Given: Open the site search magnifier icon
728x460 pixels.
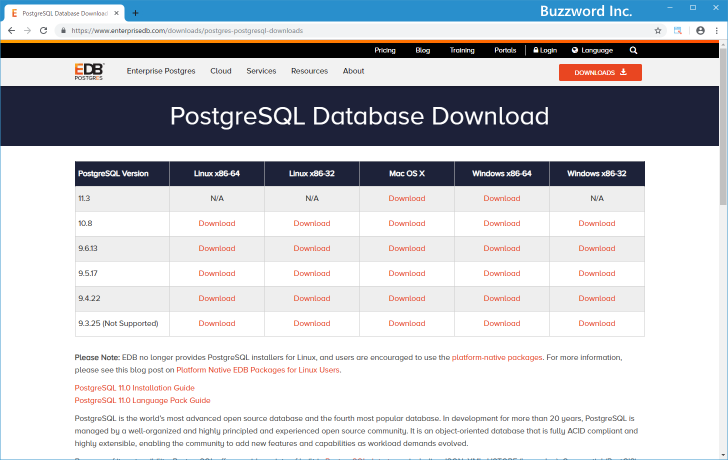Looking at the screenshot, I should [x=634, y=50].
